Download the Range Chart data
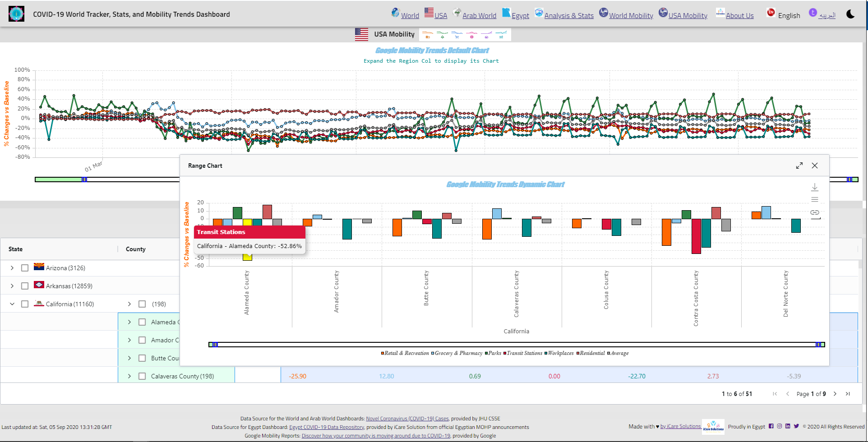This screenshot has width=868, height=442. pos(815,187)
